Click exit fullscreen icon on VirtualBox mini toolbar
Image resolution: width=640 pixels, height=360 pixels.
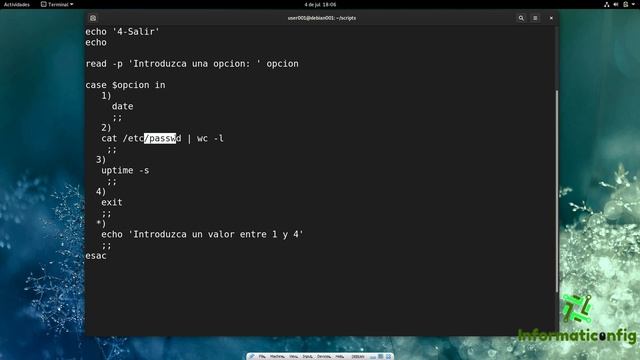pyautogui.click(x=380, y=357)
